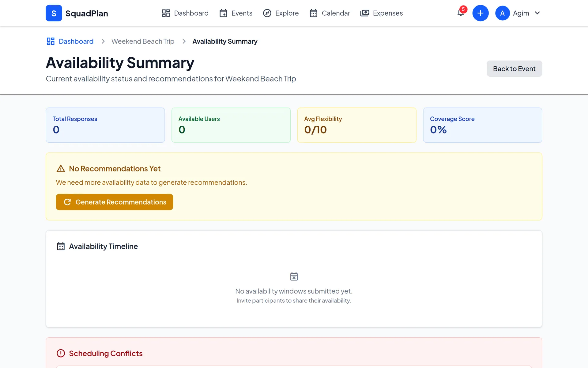Select the Available Users card

pyautogui.click(x=231, y=125)
